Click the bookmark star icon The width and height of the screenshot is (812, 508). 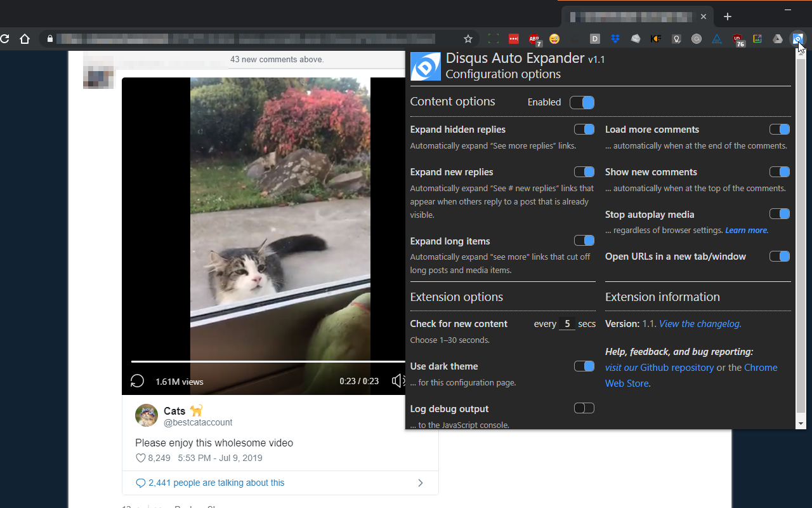(x=468, y=39)
